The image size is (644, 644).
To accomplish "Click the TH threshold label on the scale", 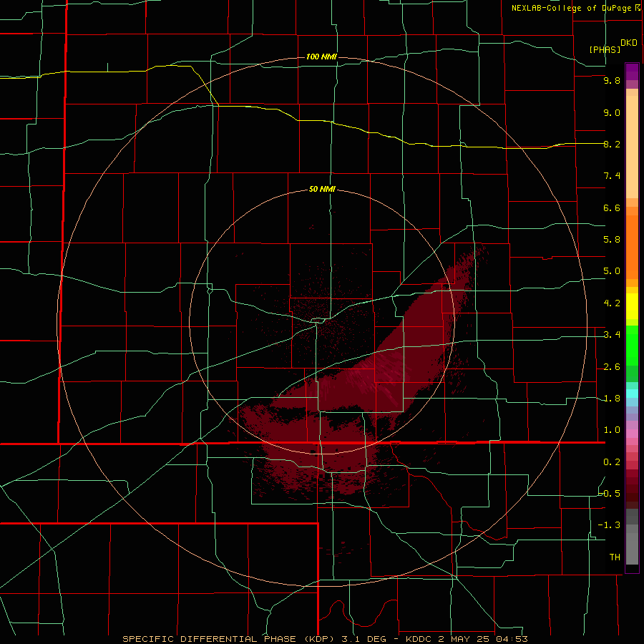I will click(x=615, y=557).
